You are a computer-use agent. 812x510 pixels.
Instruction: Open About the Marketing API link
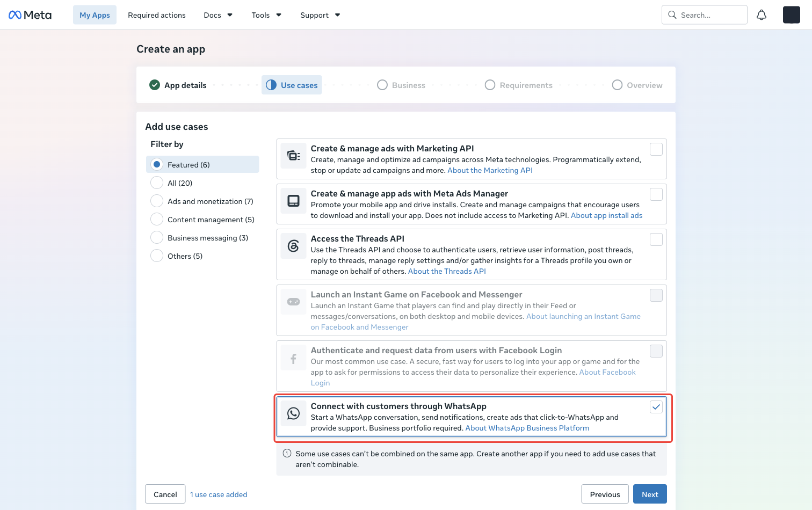[490, 170]
